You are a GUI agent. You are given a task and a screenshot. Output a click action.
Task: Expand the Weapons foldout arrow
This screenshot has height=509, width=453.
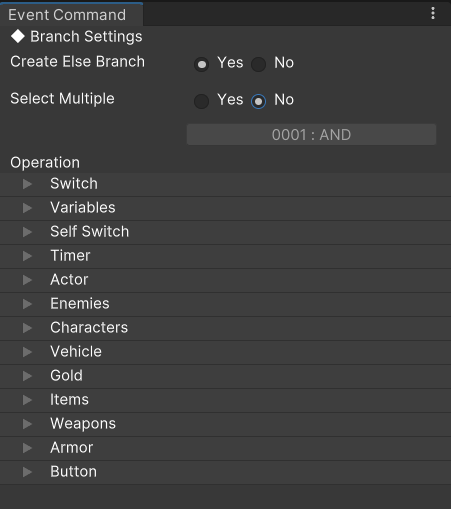pos(27,424)
